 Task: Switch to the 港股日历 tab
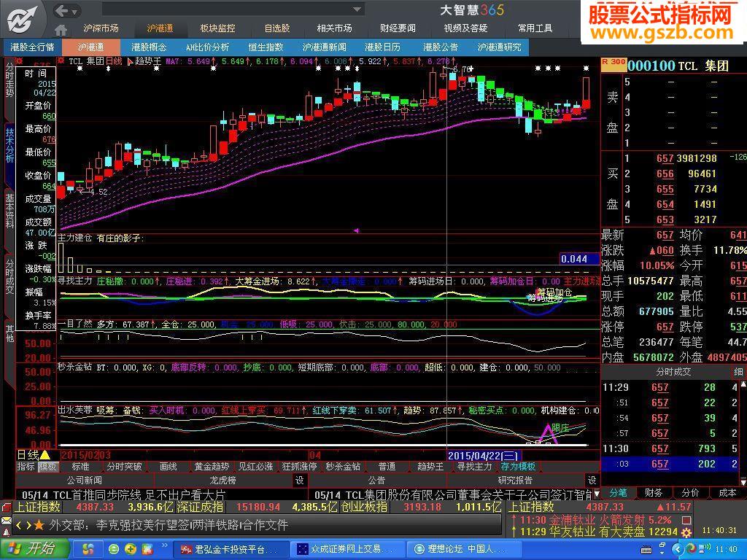(x=382, y=47)
